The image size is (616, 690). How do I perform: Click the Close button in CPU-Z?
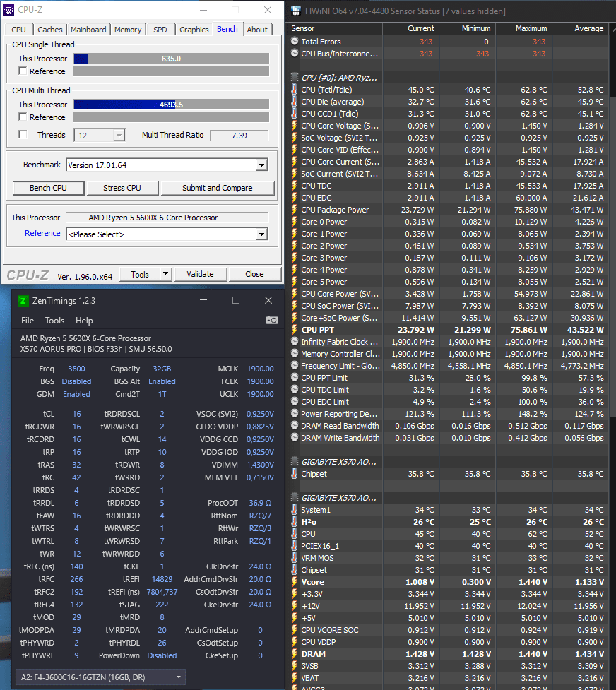[254, 274]
